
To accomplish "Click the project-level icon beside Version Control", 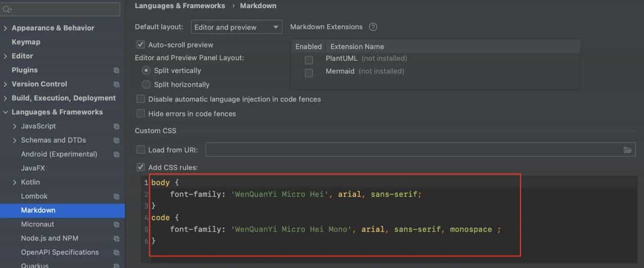I will (116, 85).
